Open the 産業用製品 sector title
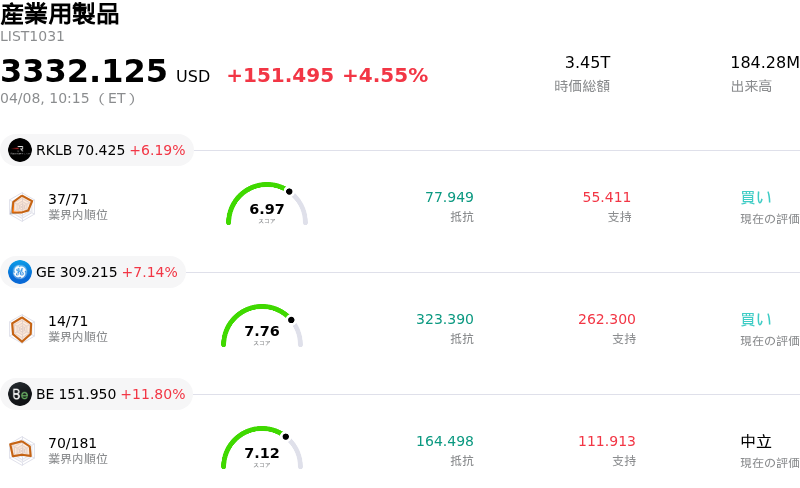Image resolution: width=800 pixels, height=488 pixels. tap(60, 14)
